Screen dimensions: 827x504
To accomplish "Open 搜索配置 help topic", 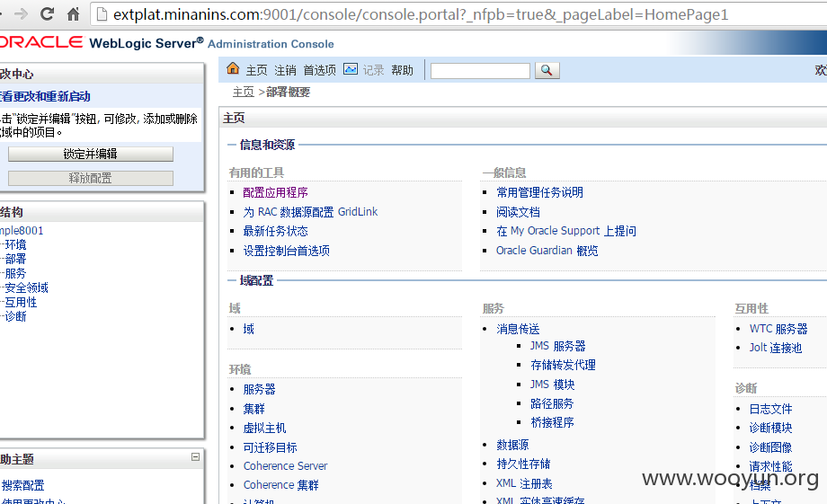I will coord(23,485).
